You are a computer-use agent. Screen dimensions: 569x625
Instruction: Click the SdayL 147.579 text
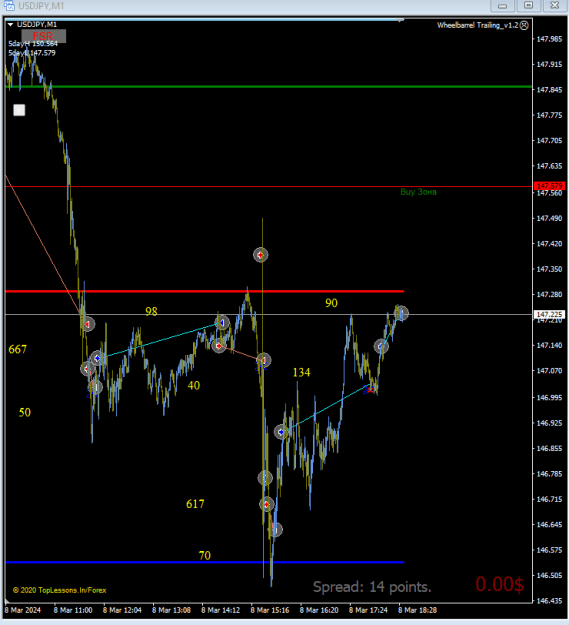[32, 53]
